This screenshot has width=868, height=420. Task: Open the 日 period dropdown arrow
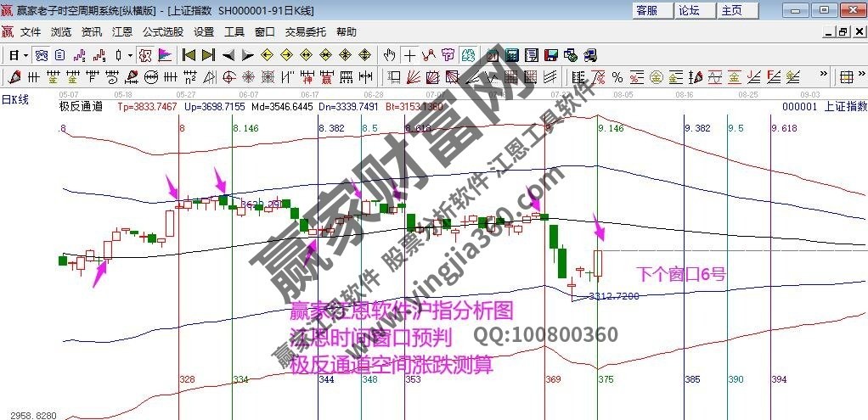25,55
